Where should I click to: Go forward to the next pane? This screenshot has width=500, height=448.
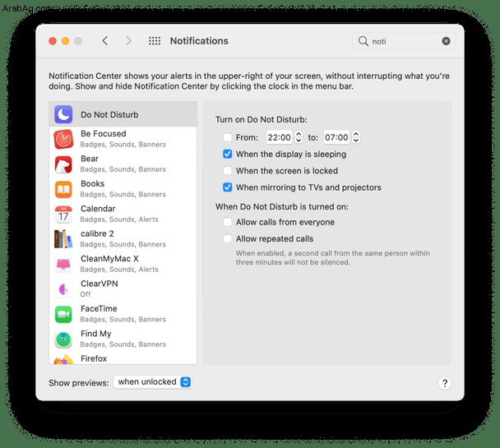coord(128,41)
